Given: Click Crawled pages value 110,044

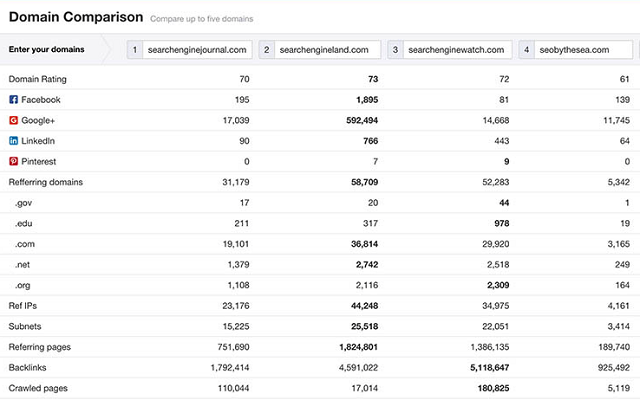Looking at the screenshot, I should tap(233, 388).
